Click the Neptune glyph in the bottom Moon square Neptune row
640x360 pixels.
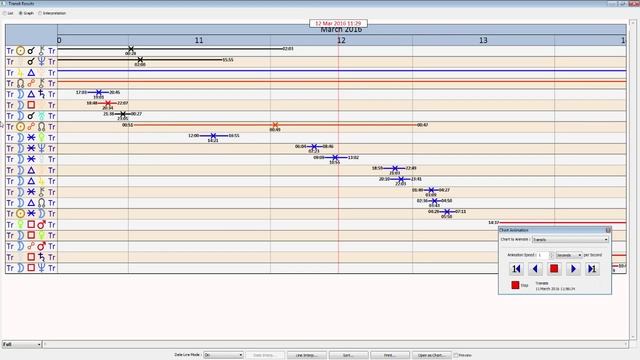[41, 268]
